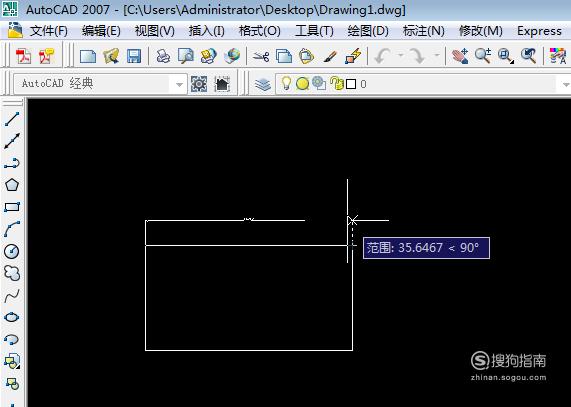Open Layer Properties Manager icon
The height and width of the screenshot is (407, 571).
pyautogui.click(x=263, y=84)
